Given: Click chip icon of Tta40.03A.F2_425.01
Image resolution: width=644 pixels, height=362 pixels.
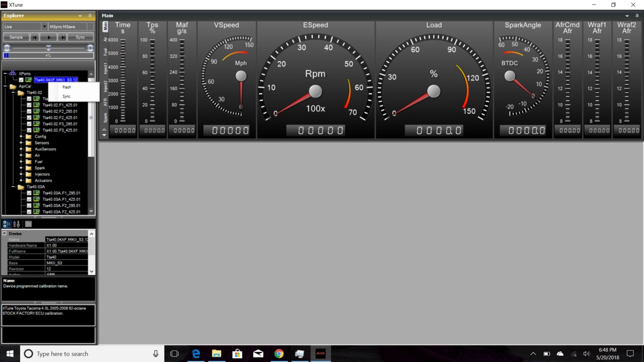Looking at the screenshot, I should [36, 212].
